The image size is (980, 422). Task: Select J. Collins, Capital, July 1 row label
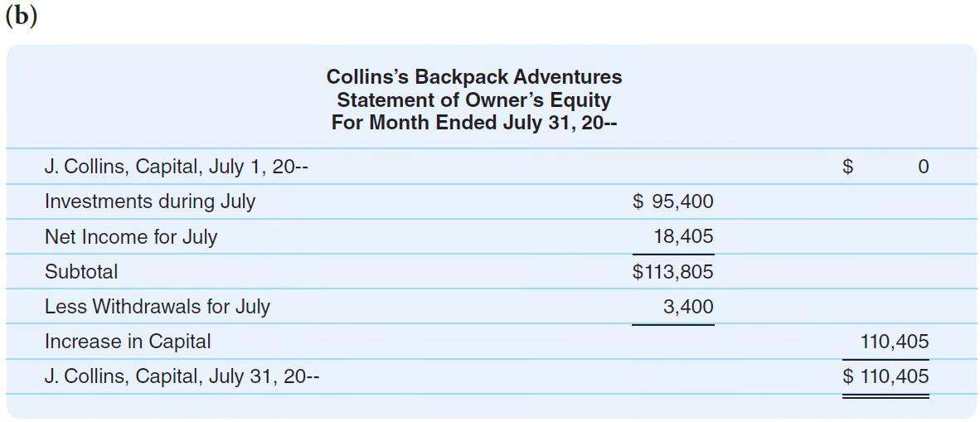tap(176, 167)
